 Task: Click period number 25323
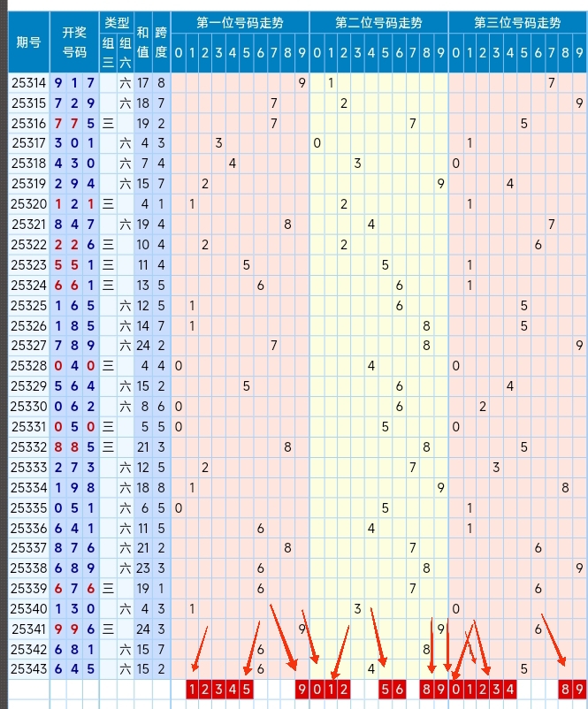point(29,265)
